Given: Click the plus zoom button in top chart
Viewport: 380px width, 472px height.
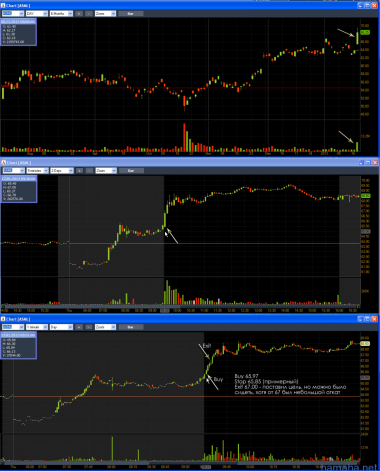Looking at the screenshot, I should [79, 14].
